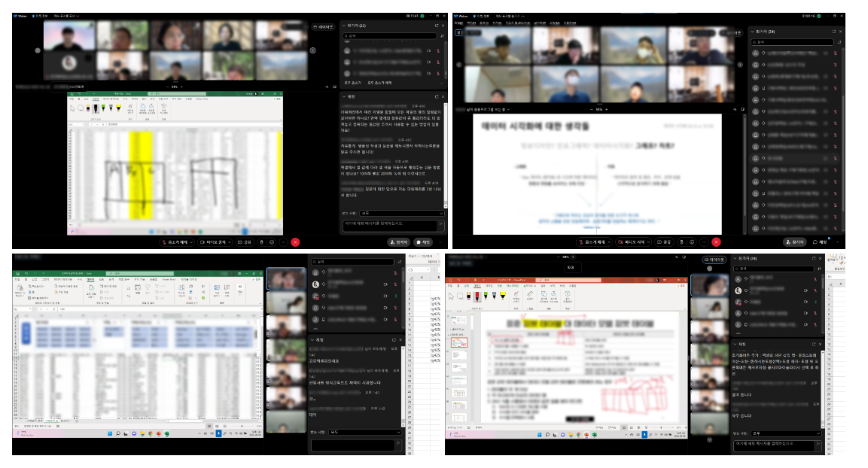Open the chat recipient dropdown, blue-table Excel meeting
Image resolution: width=868 pixels, height=468 pixels.
tap(364, 432)
